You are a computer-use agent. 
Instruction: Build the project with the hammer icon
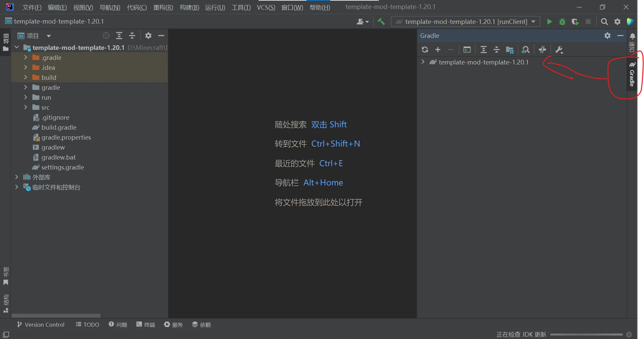(x=381, y=22)
